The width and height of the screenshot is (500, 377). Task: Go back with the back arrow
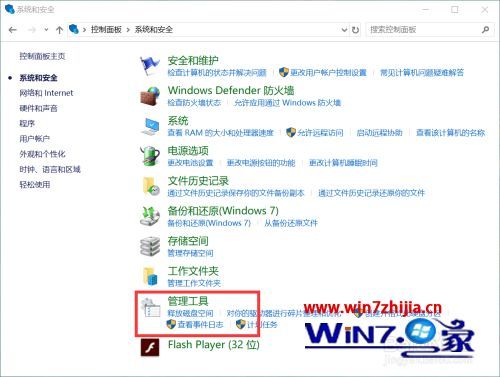pyautogui.click(x=13, y=30)
